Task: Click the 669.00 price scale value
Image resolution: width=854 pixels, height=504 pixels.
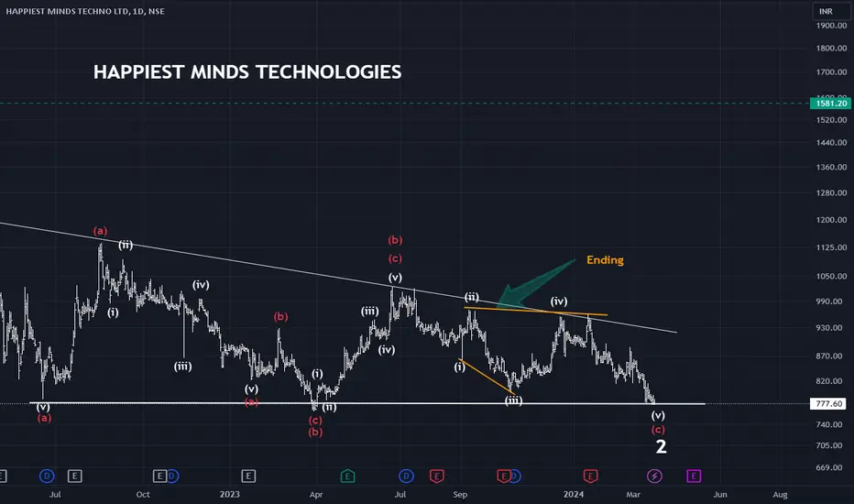Action: pyautogui.click(x=829, y=467)
